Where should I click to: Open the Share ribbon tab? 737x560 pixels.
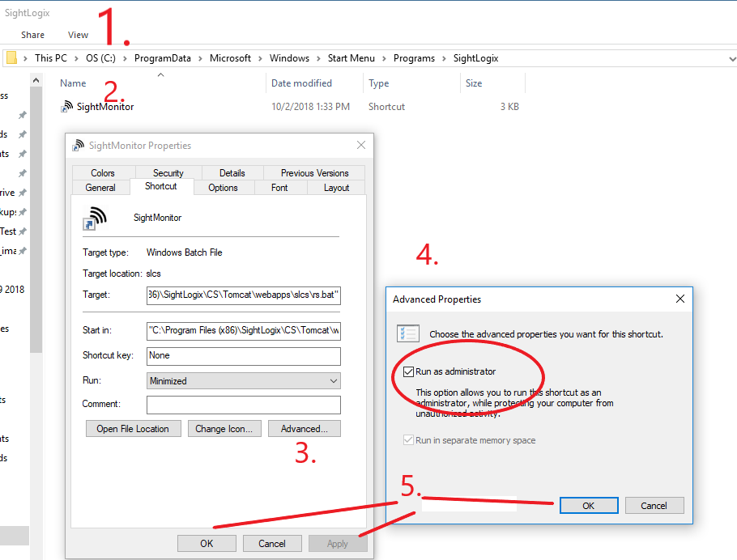(32, 35)
